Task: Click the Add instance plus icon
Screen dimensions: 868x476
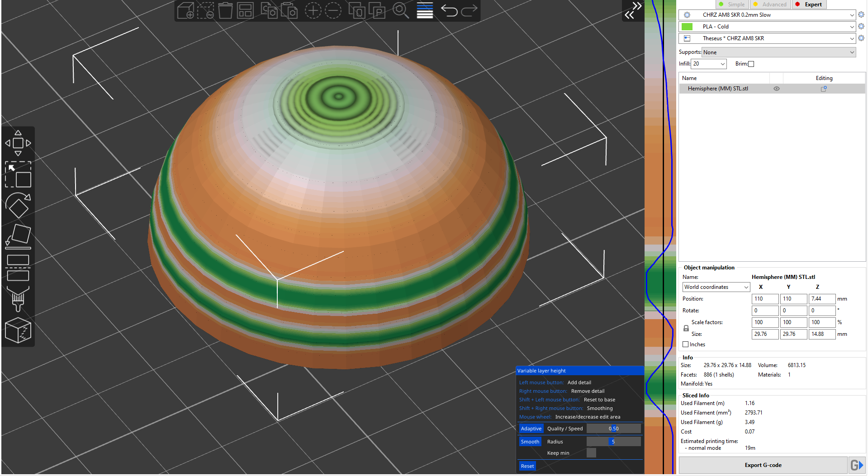Action: pos(313,10)
